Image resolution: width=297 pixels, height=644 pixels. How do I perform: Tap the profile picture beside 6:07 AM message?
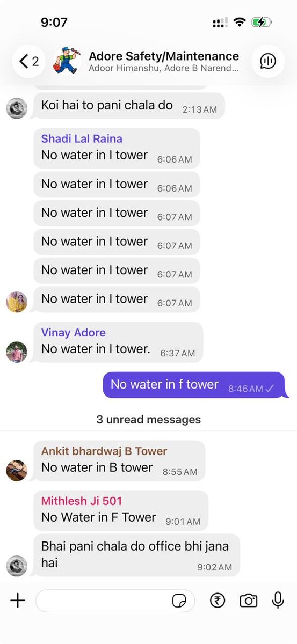[17, 302]
